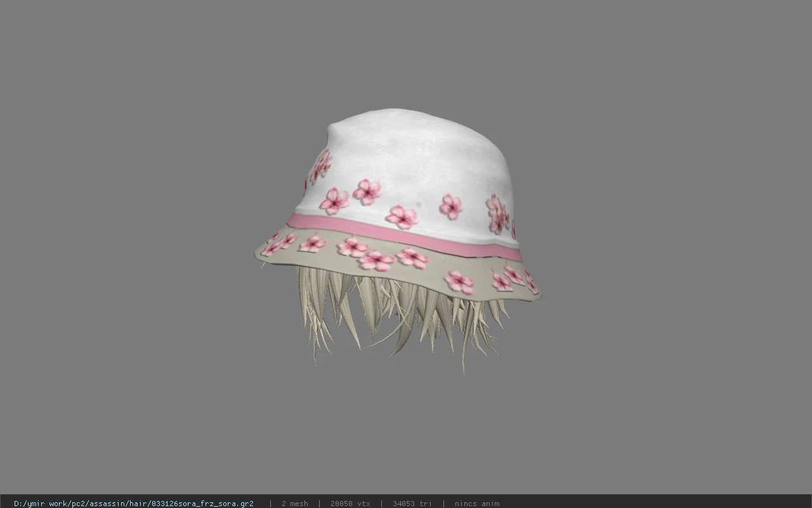Click the flower at the brim's far right tip
Screen dimensions: 812x508
(x=531, y=282)
